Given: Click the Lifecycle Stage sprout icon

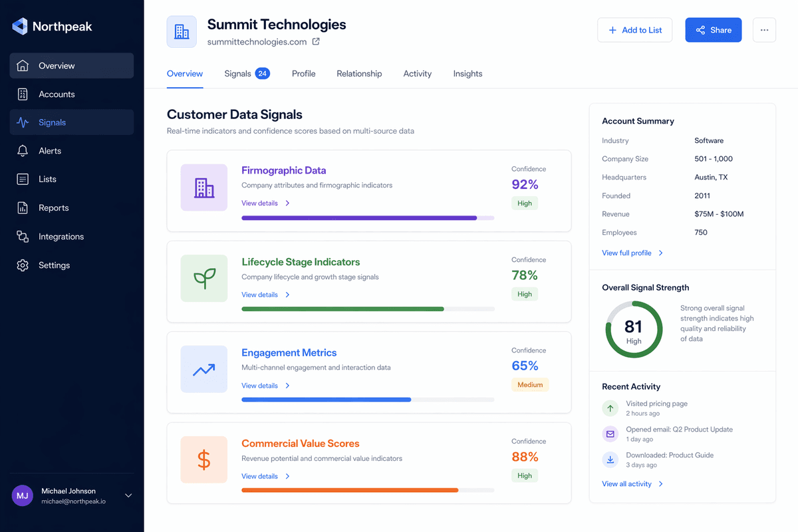Looking at the screenshot, I should (x=204, y=279).
